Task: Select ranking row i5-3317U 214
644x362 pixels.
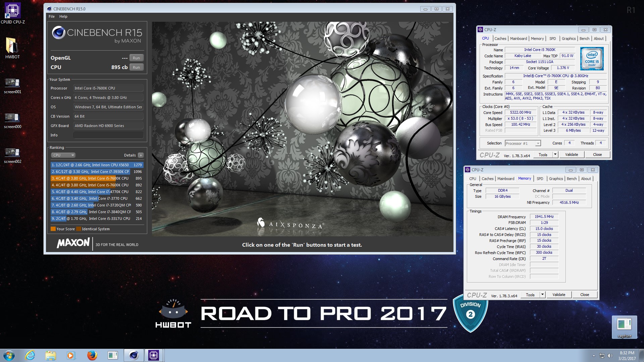Action: 97,219
